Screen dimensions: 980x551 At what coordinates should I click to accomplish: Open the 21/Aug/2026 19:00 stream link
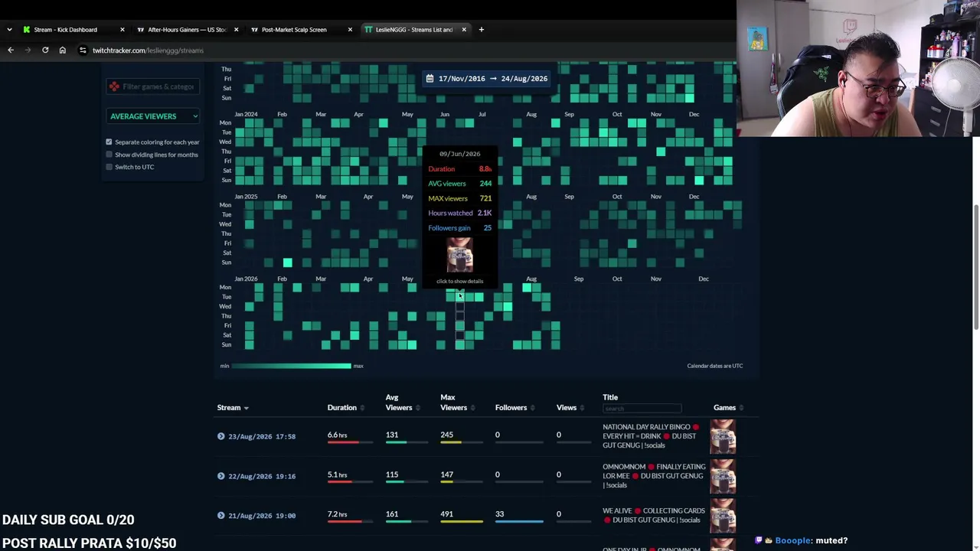click(262, 516)
